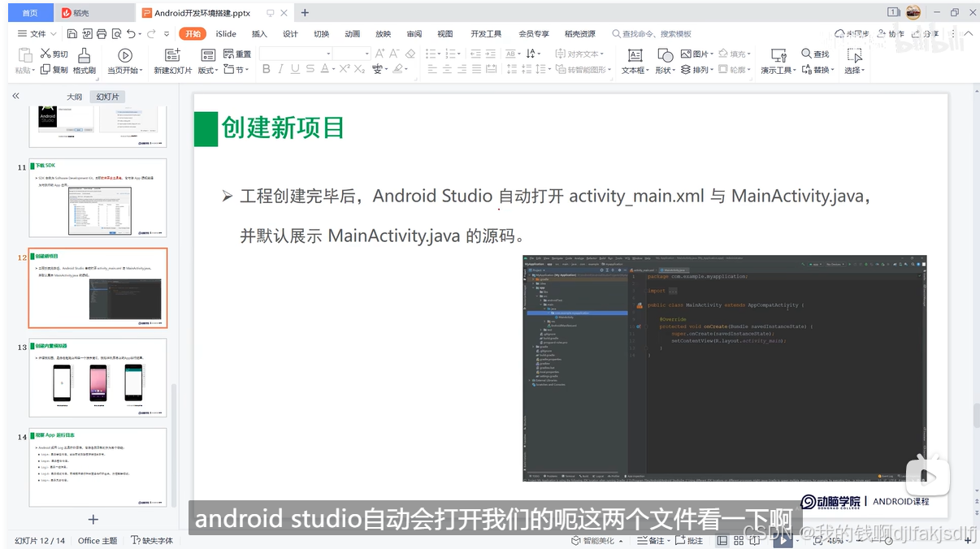Image resolution: width=980 pixels, height=549 pixels.
Task: Switch to the 设计 ribbon tab
Action: coord(289,33)
